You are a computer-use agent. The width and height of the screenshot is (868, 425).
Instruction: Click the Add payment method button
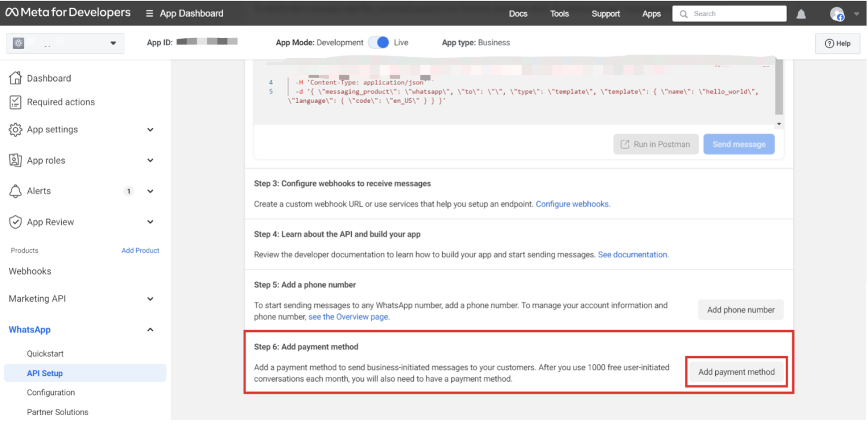736,372
